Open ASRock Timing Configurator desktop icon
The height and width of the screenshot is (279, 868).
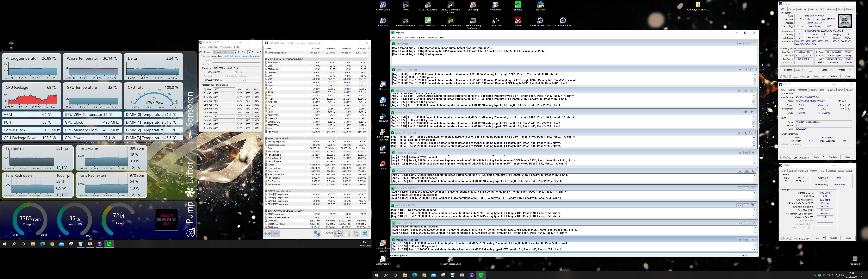click(x=473, y=24)
